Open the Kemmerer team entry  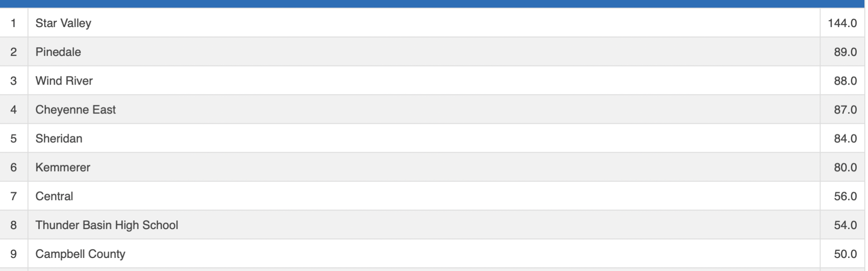[63, 168]
